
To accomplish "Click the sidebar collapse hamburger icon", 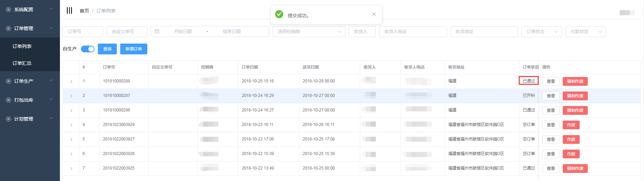I will pyautogui.click(x=69, y=10).
